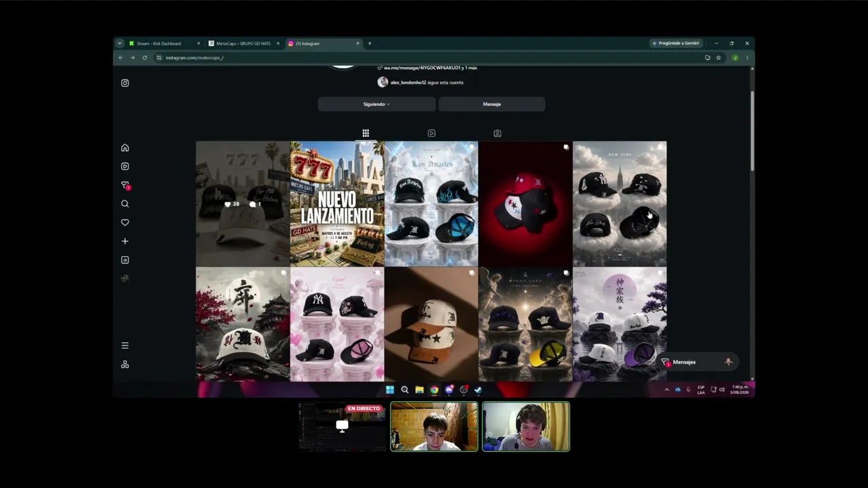Open Chrome profile avatar
Screen dimensions: 868x488
[x=735, y=58]
